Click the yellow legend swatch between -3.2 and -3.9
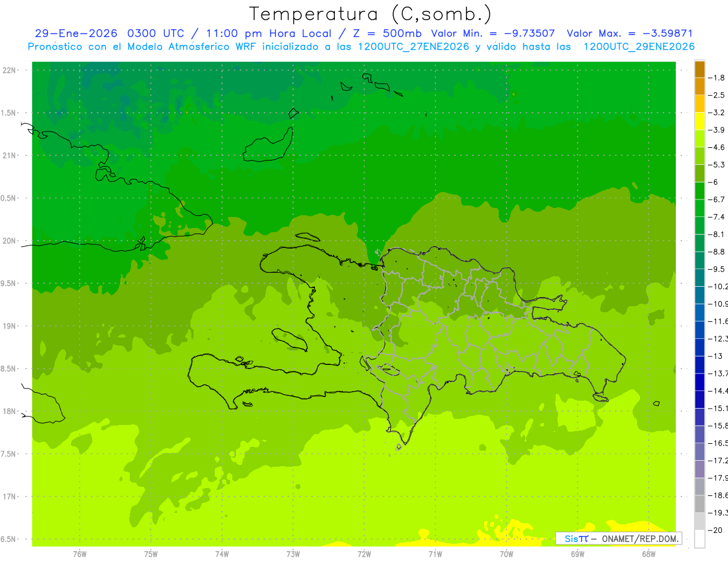Viewport: 728px width, 562px height. [x=699, y=121]
